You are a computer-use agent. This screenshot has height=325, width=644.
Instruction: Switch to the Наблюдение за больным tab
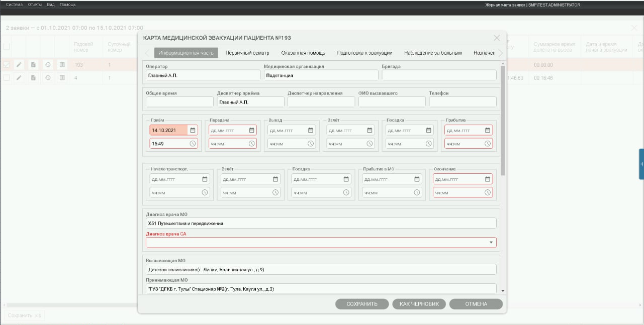pyautogui.click(x=433, y=53)
